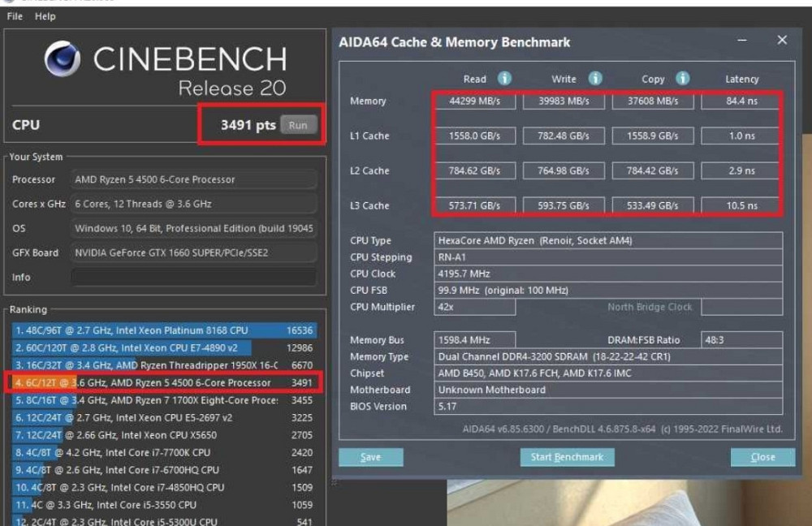The image size is (812, 526).
Task: Click the L3 Cache latency 10.5 ns field
Action: click(x=741, y=206)
